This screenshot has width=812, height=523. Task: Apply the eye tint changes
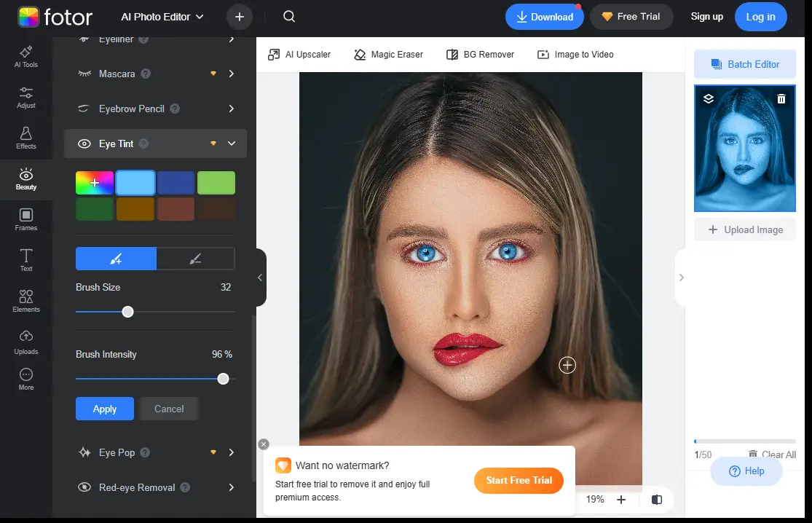tap(105, 409)
